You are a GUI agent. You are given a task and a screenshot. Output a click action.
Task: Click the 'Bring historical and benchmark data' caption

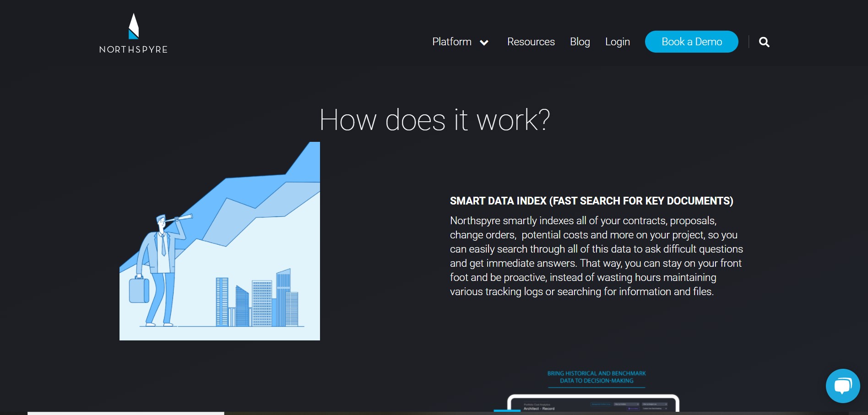[597, 377]
